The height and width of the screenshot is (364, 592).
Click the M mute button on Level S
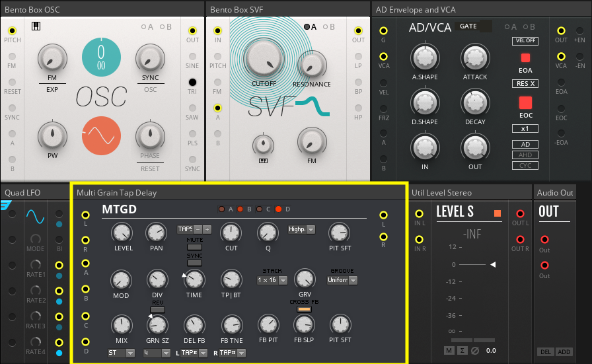tap(449, 350)
